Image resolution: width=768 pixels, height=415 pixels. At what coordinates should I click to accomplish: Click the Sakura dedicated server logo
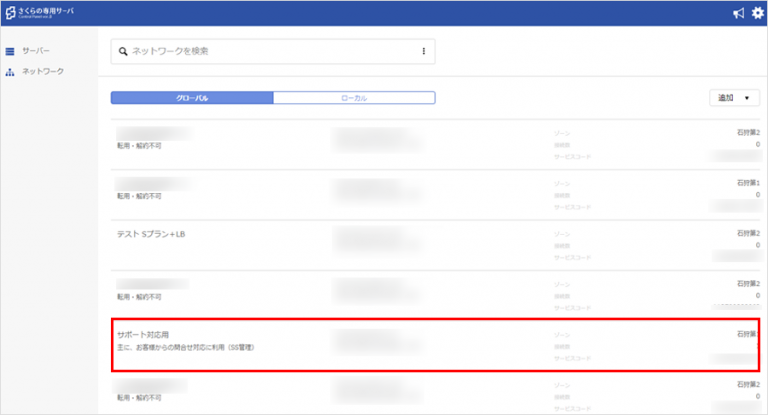click(45, 13)
